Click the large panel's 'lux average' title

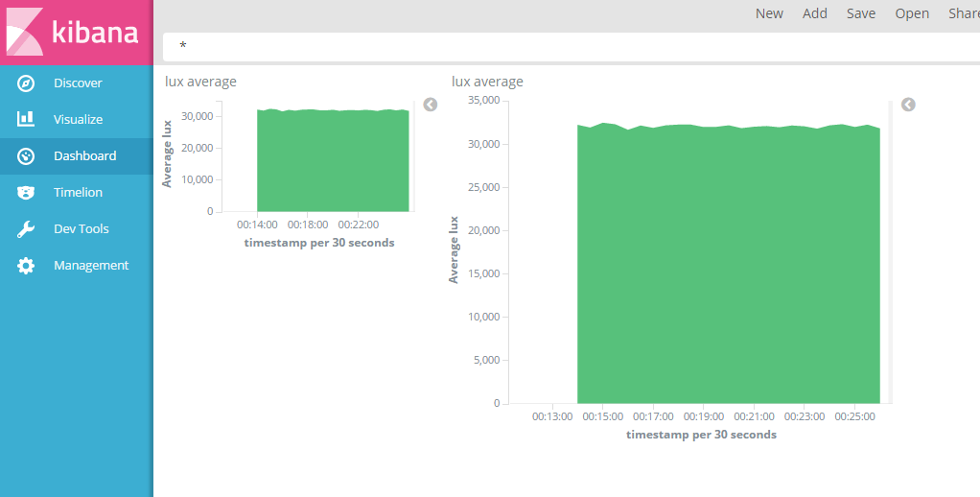click(x=487, y=82)
